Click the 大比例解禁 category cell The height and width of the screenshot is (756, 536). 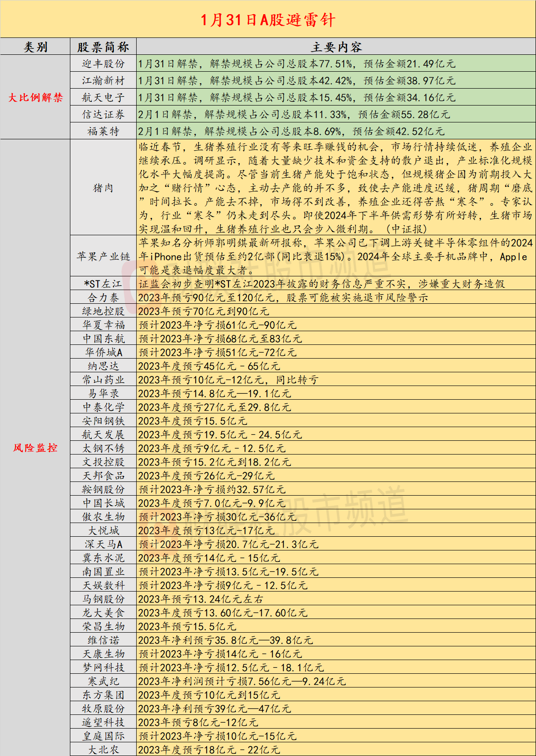click(35, 97)
